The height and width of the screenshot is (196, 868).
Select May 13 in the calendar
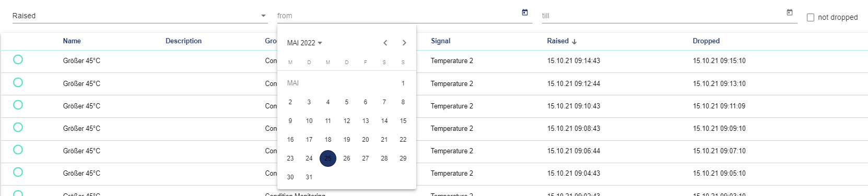[x=366, y=121]
